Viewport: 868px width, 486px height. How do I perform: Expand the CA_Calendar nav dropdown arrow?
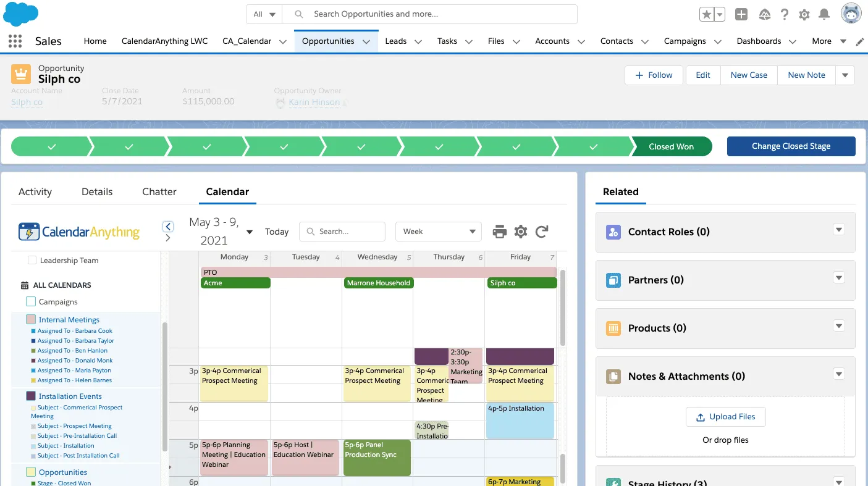point(282,42)
